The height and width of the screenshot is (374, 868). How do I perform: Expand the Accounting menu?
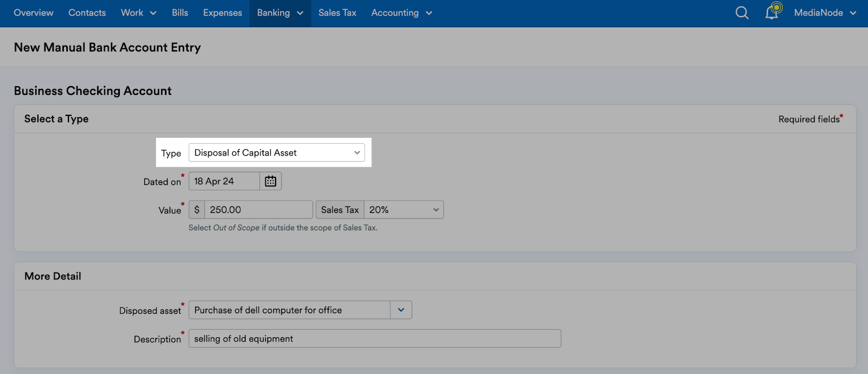401,12
